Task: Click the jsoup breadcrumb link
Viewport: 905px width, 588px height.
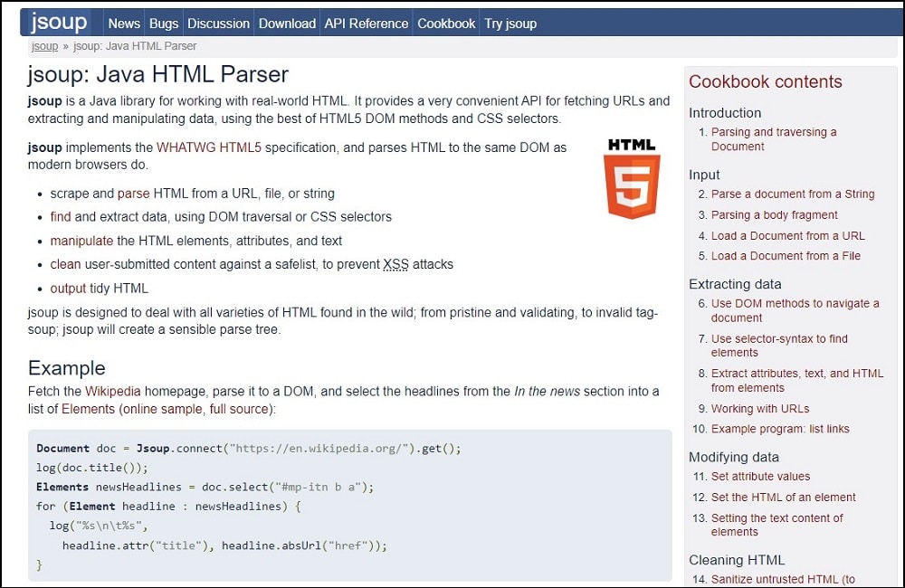Action: pos(44,46)
